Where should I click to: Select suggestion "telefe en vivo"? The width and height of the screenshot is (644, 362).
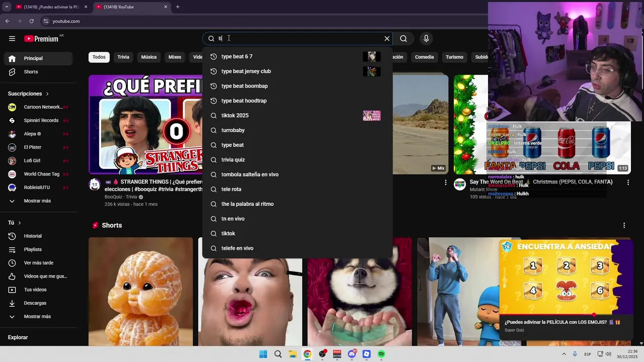click(x=297, y=248)
